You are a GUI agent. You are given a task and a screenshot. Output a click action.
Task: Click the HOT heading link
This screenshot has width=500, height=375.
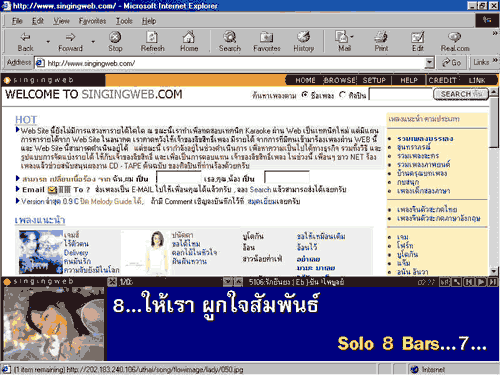pos(26,119)
